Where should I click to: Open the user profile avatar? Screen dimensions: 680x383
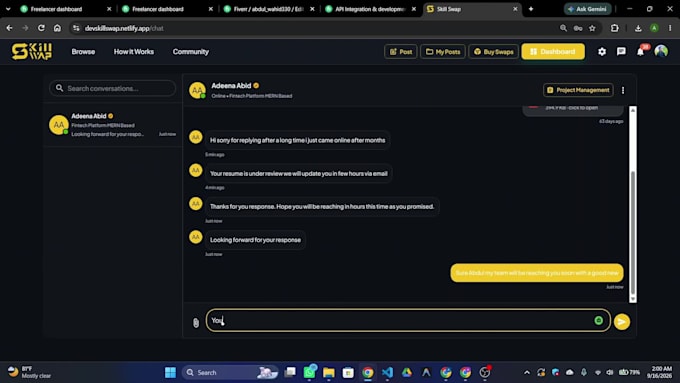coord(661,52)
